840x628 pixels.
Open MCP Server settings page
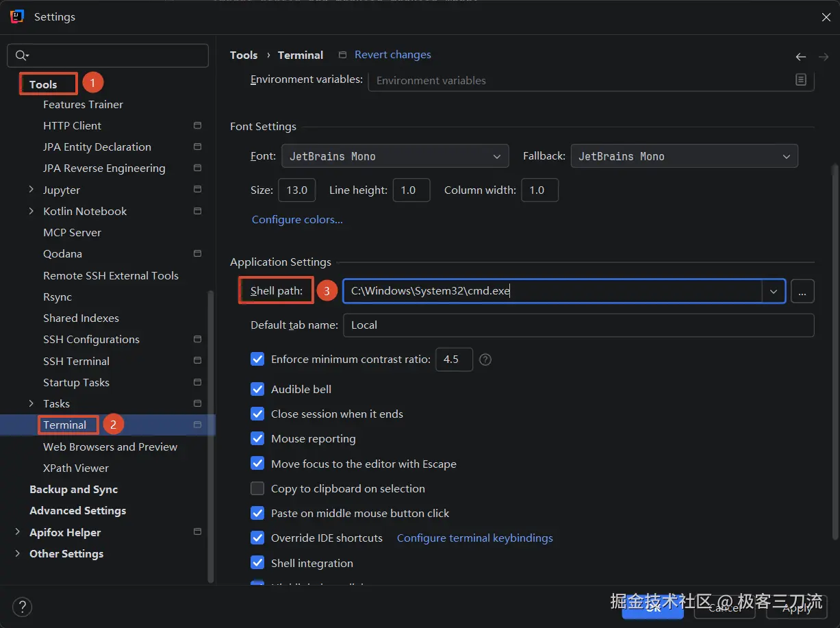coord(72,232)
